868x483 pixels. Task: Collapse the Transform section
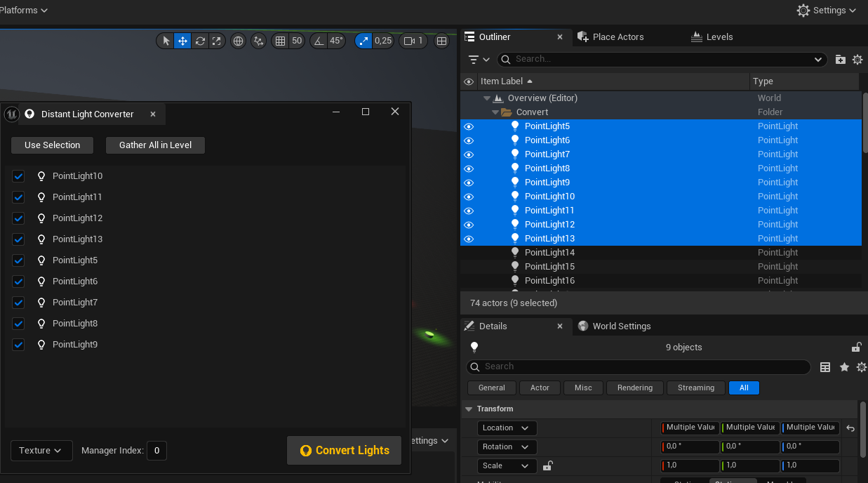pyautogui.click(x=469, y=409)
